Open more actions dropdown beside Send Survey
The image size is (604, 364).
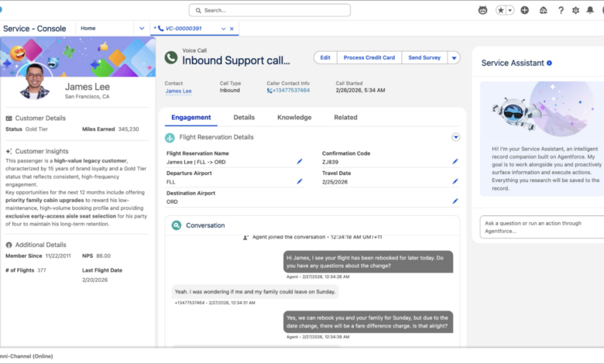pyautogui.click(x=454, y=58)
